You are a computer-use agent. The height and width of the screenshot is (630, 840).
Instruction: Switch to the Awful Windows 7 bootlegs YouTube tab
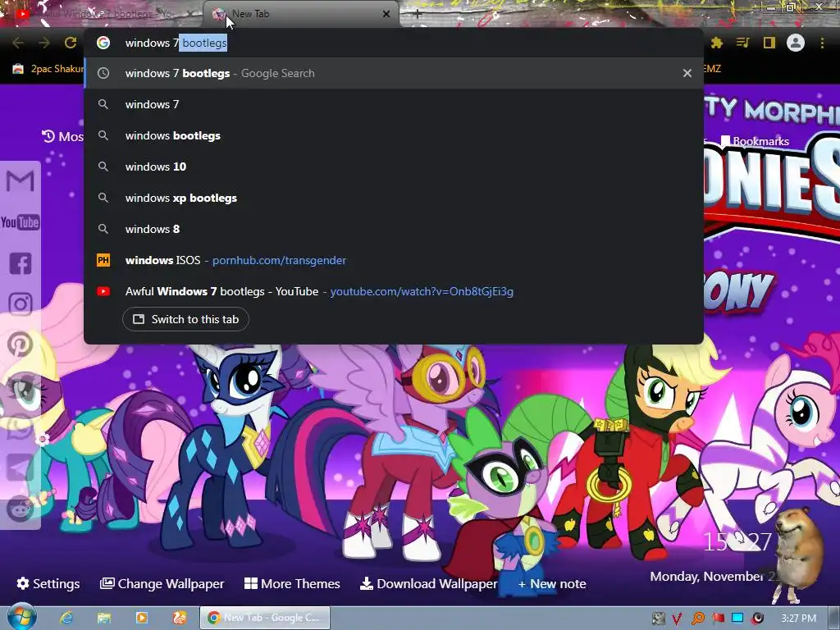102,14
